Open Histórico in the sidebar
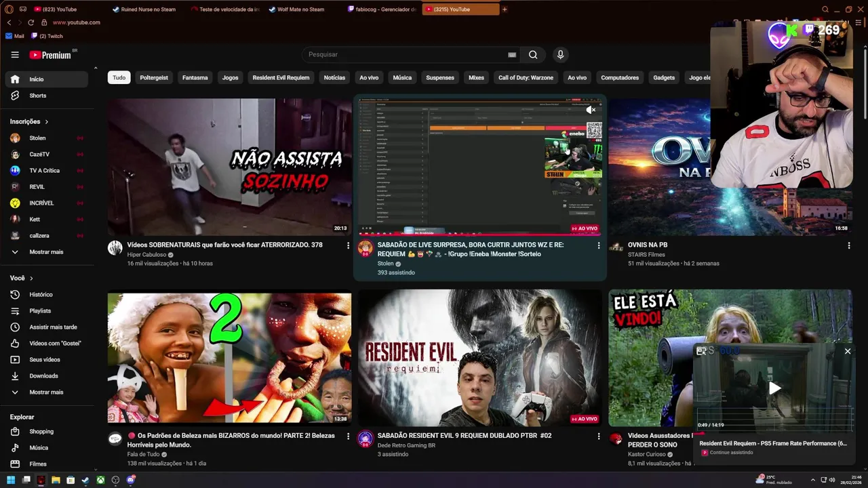Image resolution: width=868 pixels, height=488 pixels. pyautogui.click(x=46, y=295)
